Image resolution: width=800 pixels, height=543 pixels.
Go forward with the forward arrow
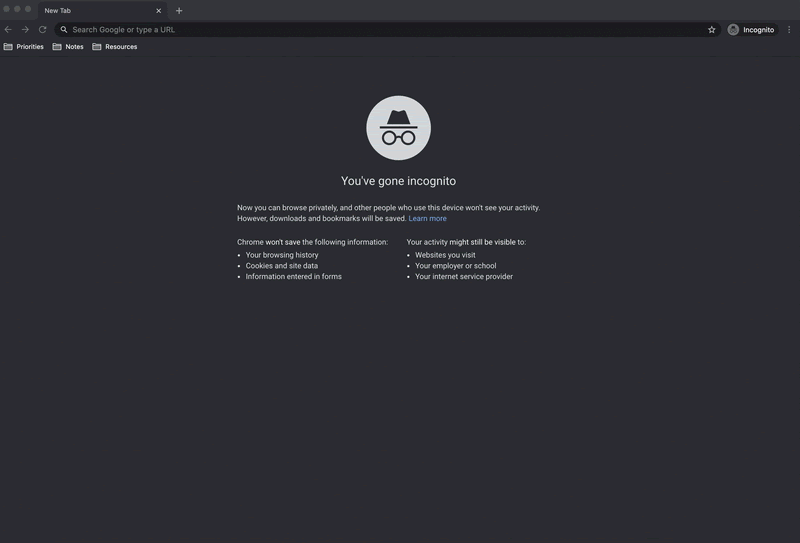pos(25,30)
